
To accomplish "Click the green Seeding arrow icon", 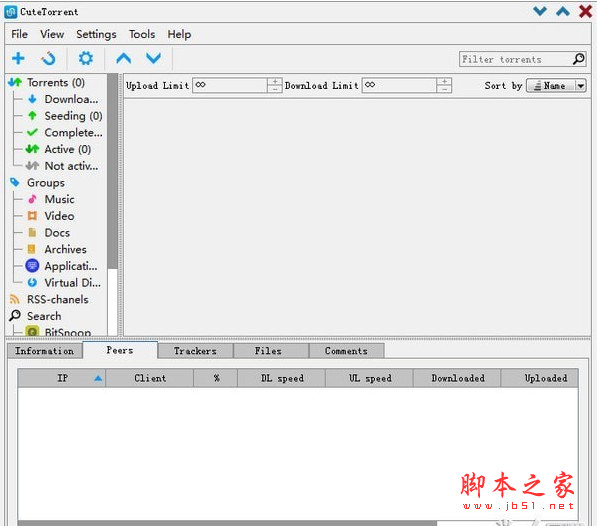I will pyautogui.click(x=32, y=116).
